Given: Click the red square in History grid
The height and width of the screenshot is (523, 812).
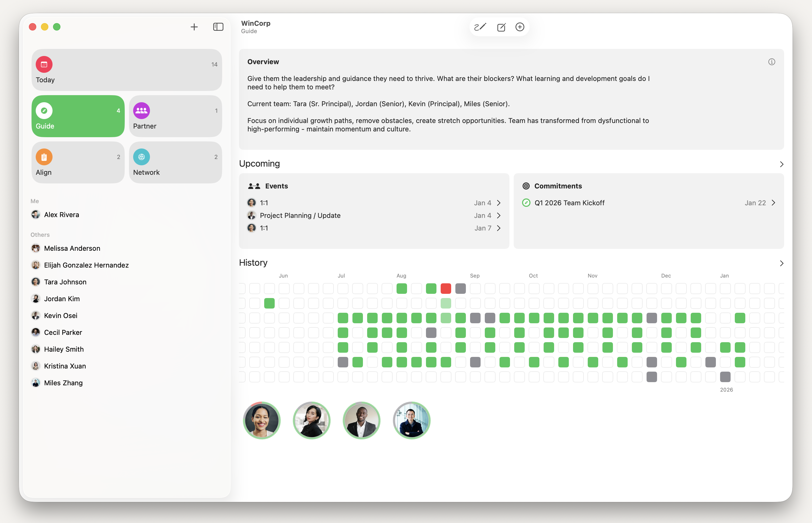Looking at the screenshot, I should point(446,289).
